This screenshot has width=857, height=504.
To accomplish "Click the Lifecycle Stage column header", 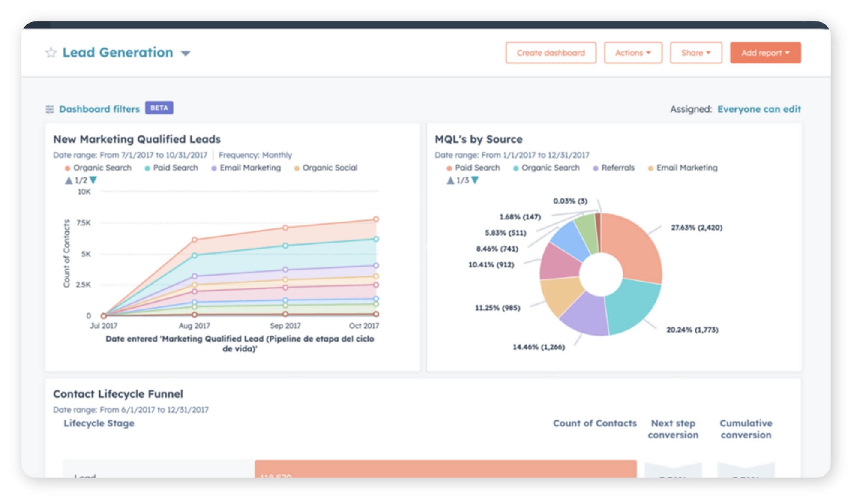I will 99,423.
